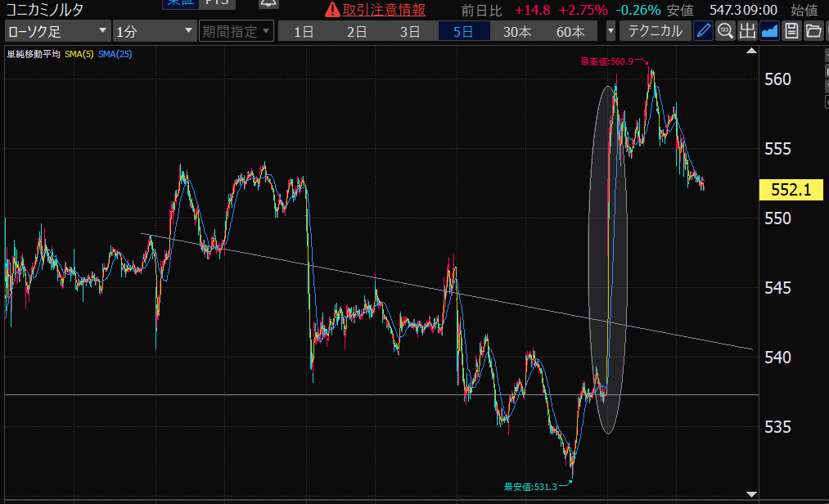Toggle the SMA(5) indicator label
Screen dimensions: 829x504
click(x=79, y=54)
